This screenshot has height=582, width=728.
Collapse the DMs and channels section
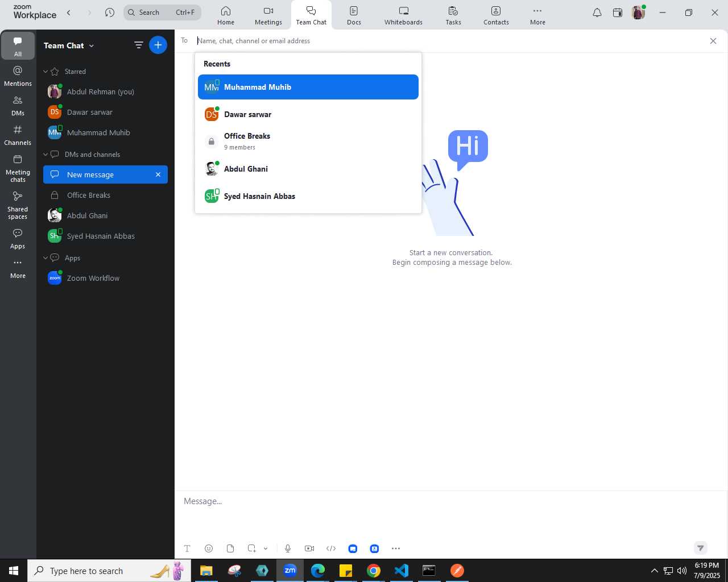[45, 155]
